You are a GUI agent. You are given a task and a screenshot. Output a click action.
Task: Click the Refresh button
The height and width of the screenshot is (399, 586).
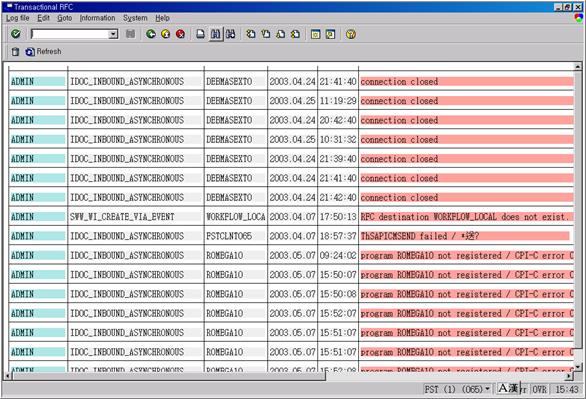43,52
